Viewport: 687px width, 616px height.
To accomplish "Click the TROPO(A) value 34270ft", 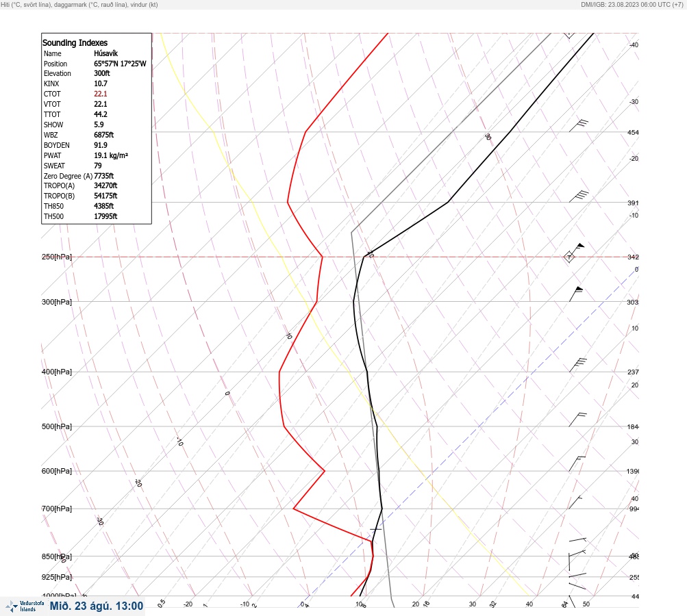I will tap(105, 185).
